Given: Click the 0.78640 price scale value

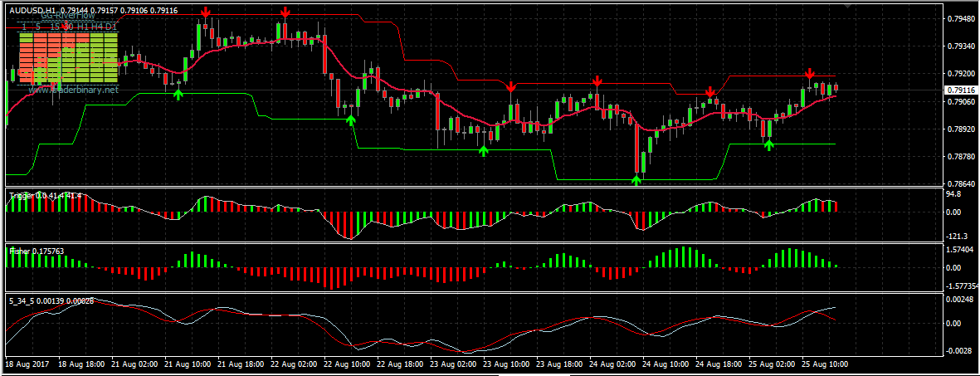Looking at the screenshot, I should coord(961,184).
